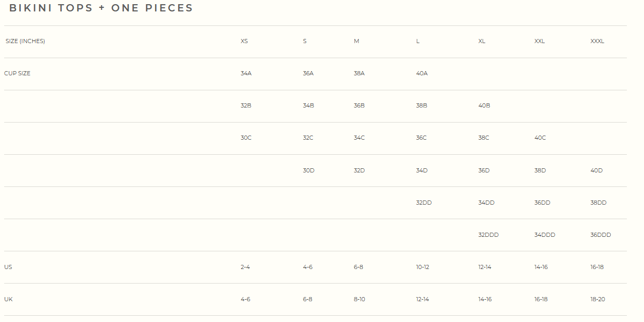Viewport: 644px width, 322px height.
Task: Select the US 2-4 size cell
Action: pyautogui.click(x=245, y=267)
